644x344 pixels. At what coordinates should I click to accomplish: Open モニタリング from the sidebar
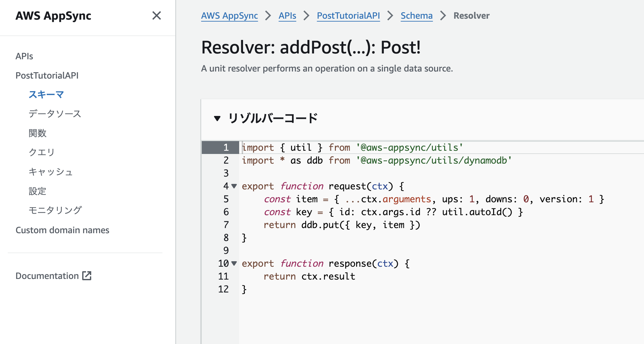tap(55, 210)
